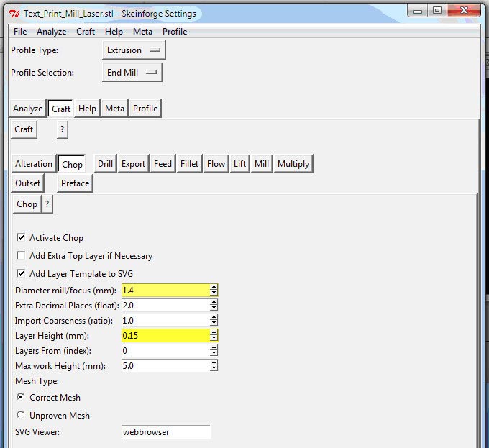Switch to the Mill tab

click(261, 164)
